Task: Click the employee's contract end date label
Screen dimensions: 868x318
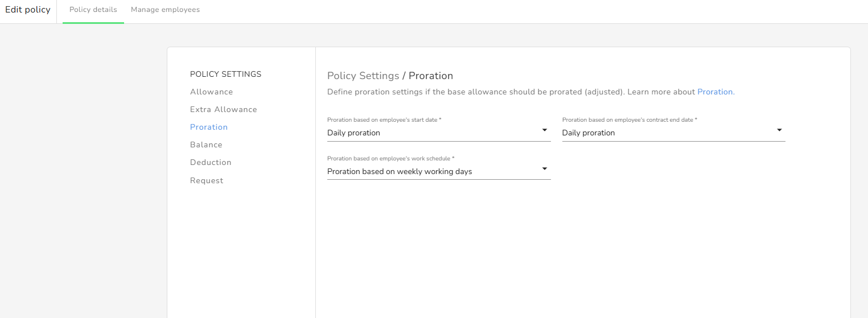Action: point(630,120)
